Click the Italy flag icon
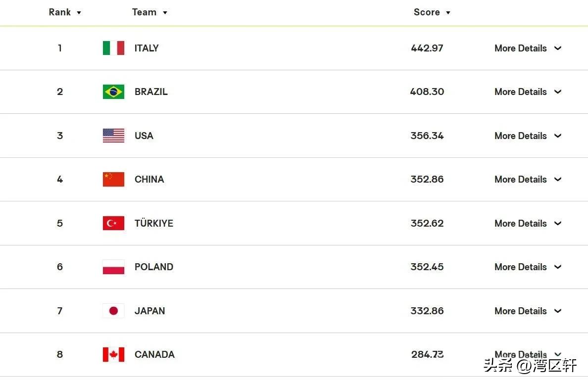Image resolution: width=588 pixels, height=384 pixels. [113, 48]
